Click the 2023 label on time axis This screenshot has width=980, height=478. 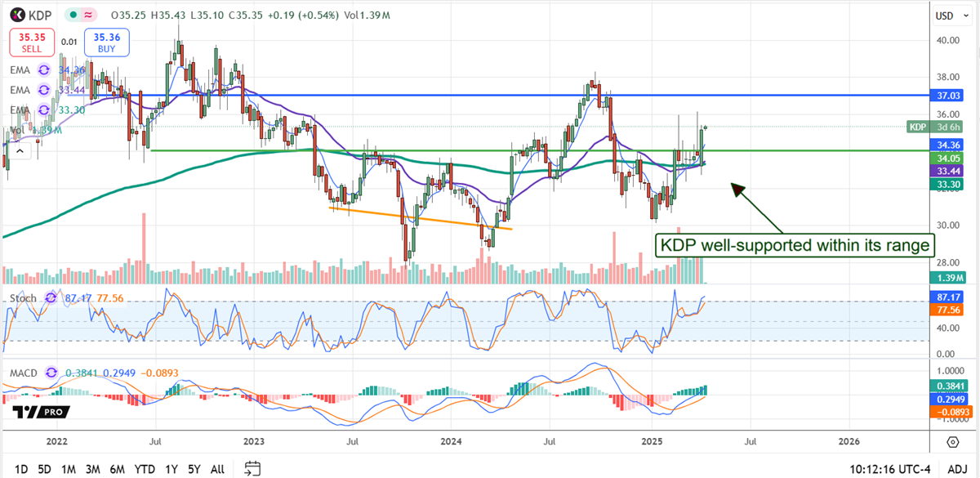coord(253,442)
